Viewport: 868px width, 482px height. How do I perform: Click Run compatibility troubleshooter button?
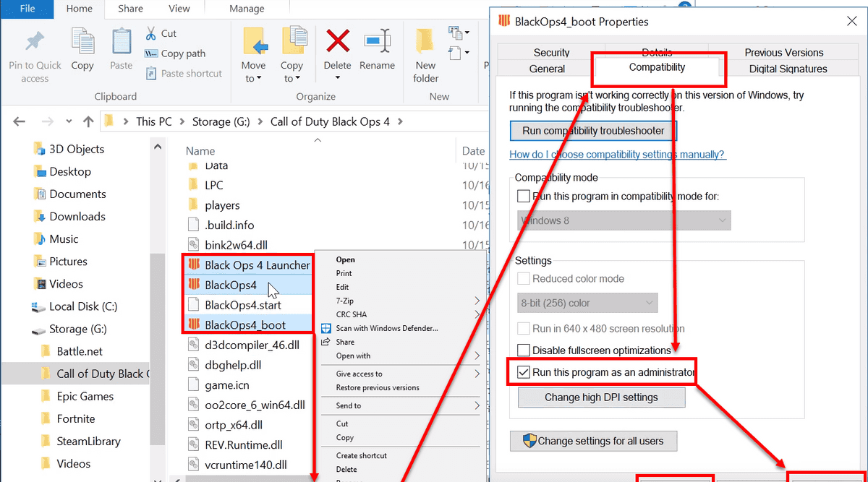tap(593, 131)
